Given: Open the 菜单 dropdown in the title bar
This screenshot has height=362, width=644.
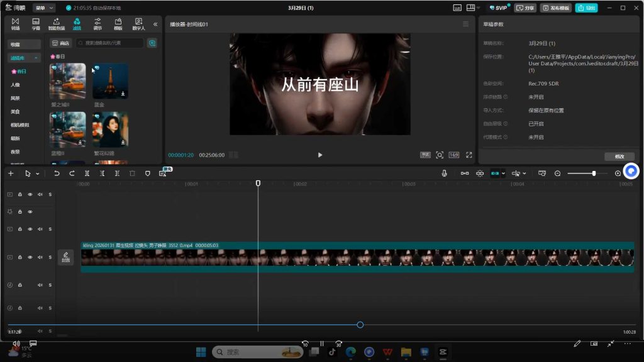Looking at the screenshot, I should click(x=43, y=8).
